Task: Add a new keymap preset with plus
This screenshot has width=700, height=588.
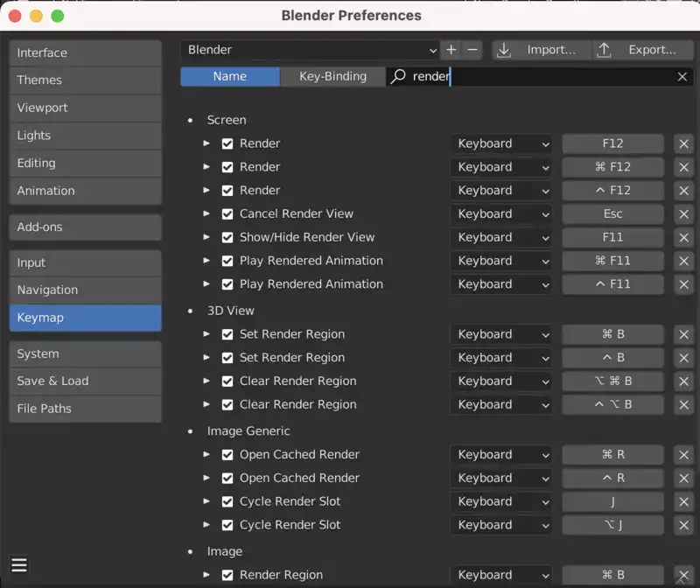Action: (x=451, y=50)
